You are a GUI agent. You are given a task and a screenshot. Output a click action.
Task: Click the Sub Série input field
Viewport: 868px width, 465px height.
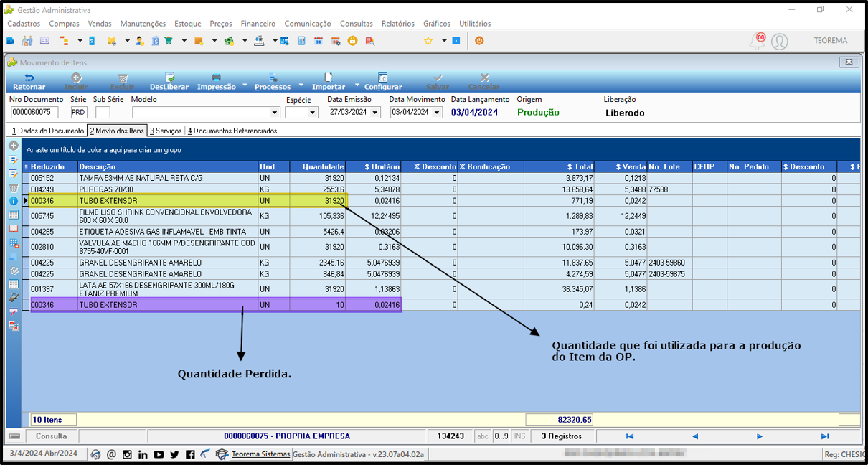(103, 113)
